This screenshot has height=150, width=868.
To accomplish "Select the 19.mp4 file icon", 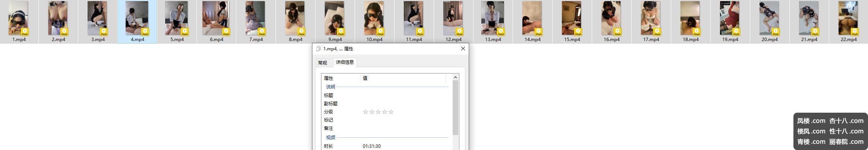I will (x=730, y=18).
